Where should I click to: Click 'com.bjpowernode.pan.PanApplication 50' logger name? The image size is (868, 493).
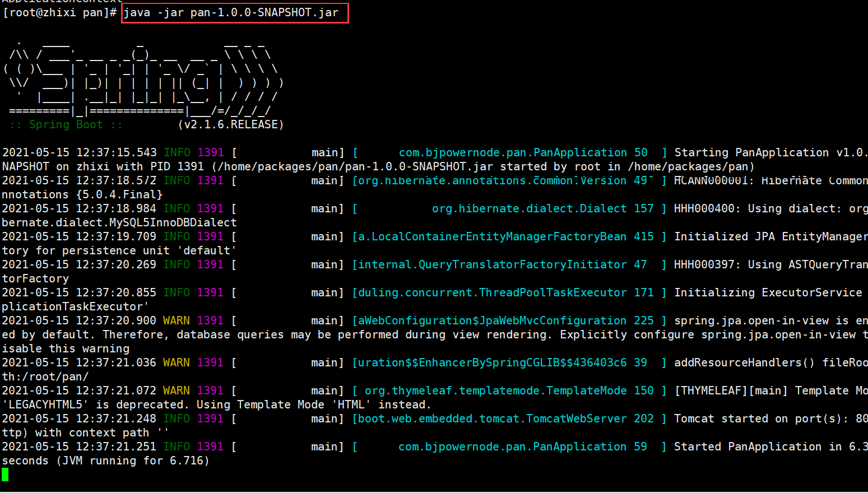(523, 152)
